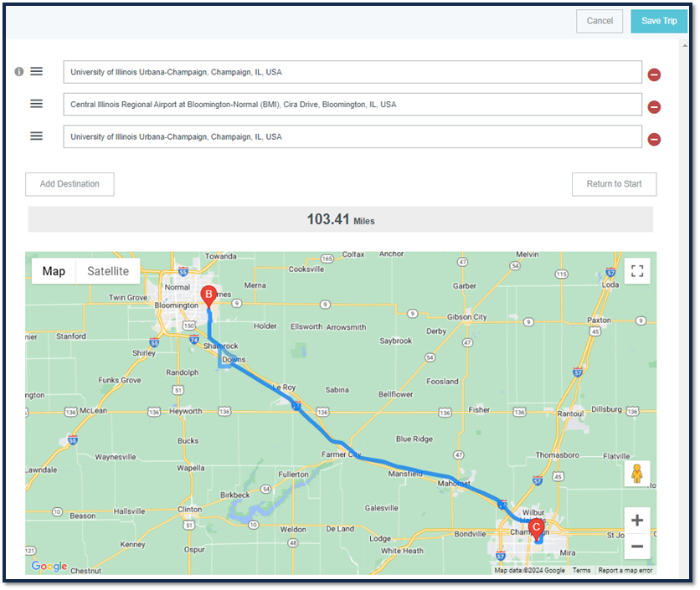The height and width of the screenshot is (590, 700).
Task: Click the Rantoul label on the map
Action: 570,413
